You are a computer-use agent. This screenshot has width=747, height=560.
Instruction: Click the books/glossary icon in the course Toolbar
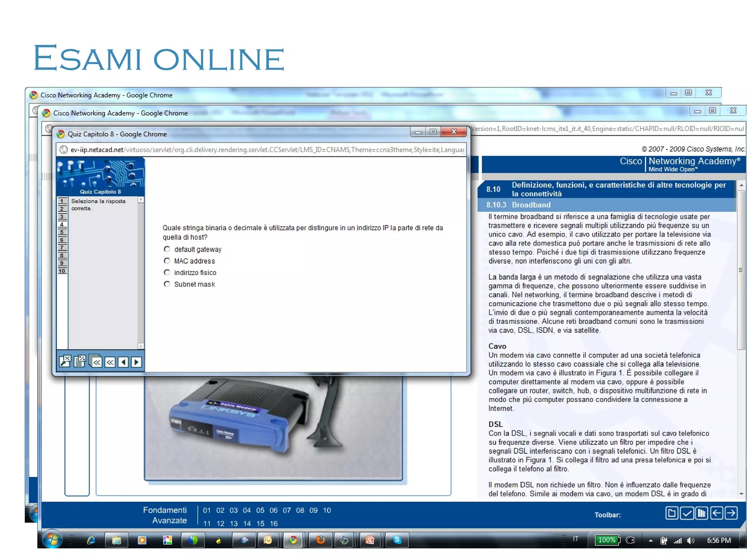[x=701, y=513]
